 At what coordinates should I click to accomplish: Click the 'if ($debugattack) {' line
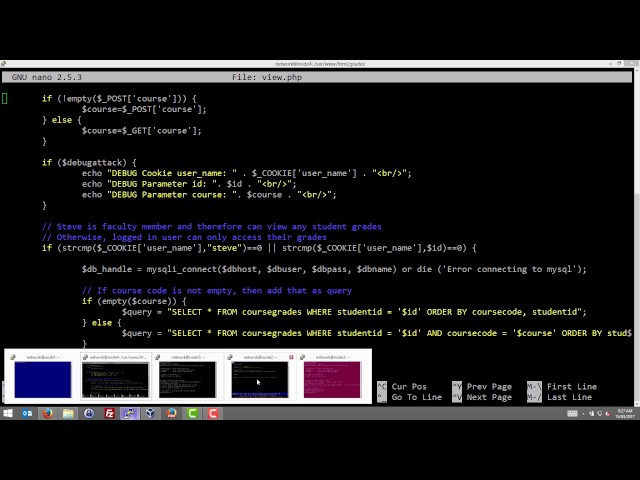89,162
